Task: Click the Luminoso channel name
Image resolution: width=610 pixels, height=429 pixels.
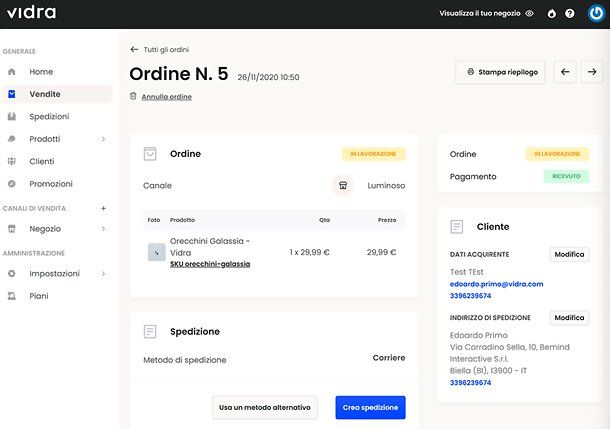Action: tap(386, 186)
